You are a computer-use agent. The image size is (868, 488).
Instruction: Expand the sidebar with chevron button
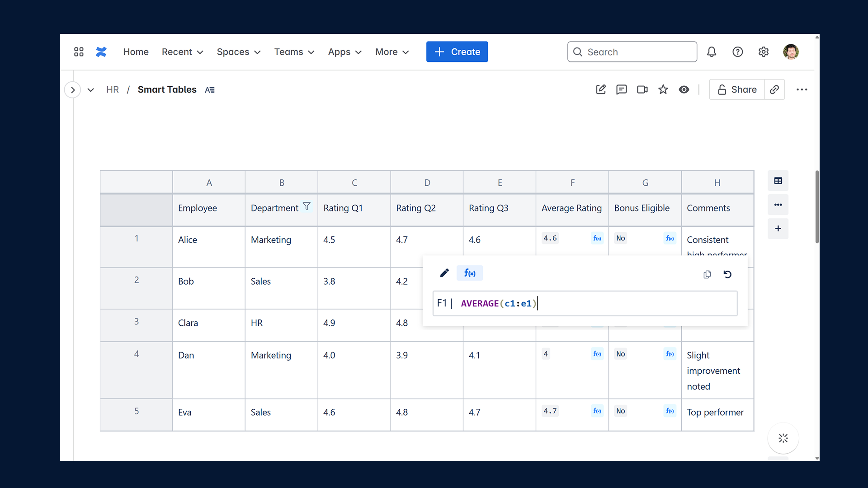coord(73,90)
